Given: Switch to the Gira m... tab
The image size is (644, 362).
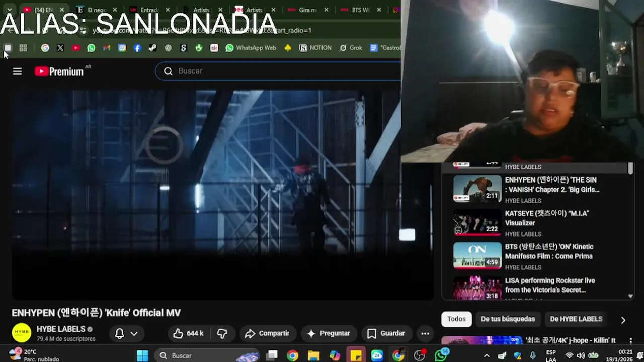Looking at the screenshot, I should (308, 10).
